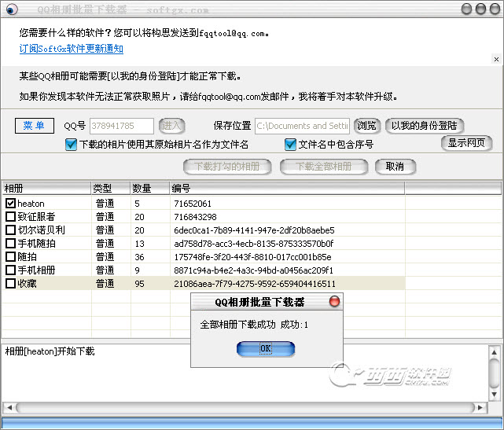Confirm the dialog with OK button
Screen dimensions: 504x430
(x=266, y=349)
